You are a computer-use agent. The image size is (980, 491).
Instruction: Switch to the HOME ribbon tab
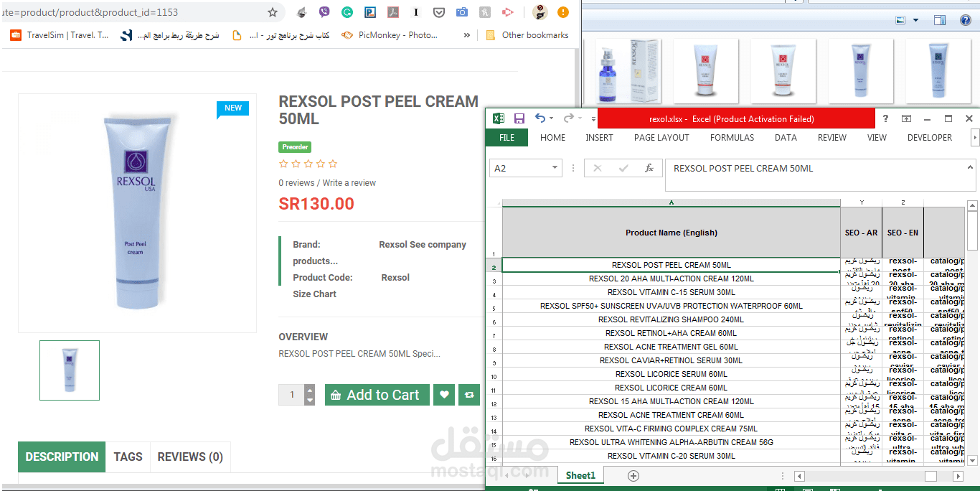tap(552, 138)
